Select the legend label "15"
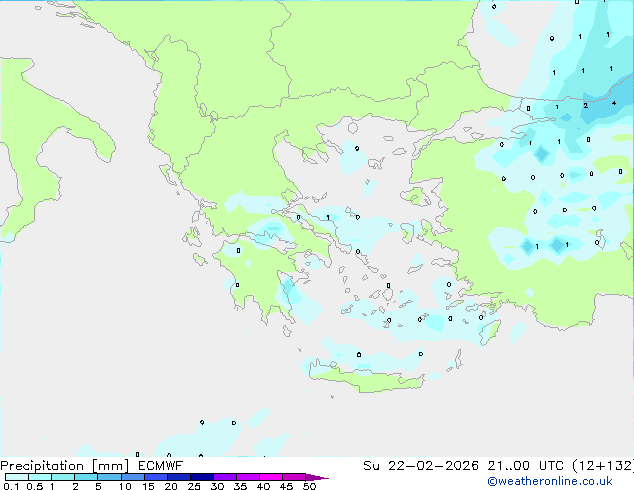Image resolution: width=634 pixels, height=490 pixels. pos(148,486)
